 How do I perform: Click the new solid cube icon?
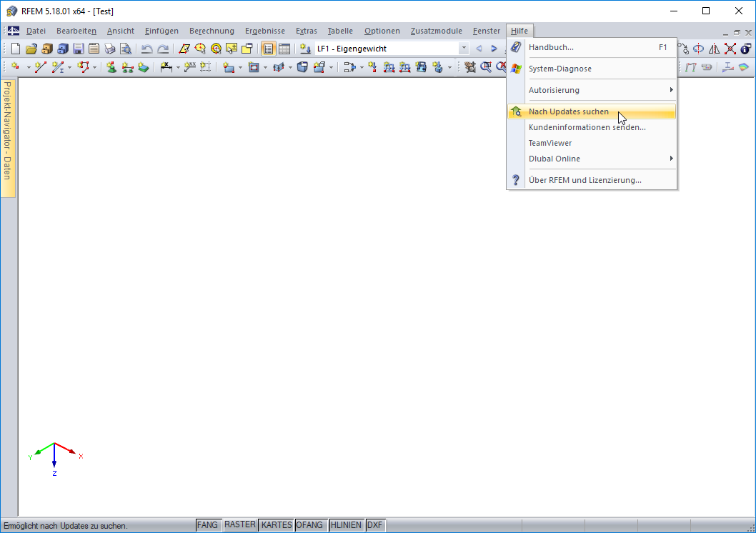pyautogui.click(x=302, y=67)
